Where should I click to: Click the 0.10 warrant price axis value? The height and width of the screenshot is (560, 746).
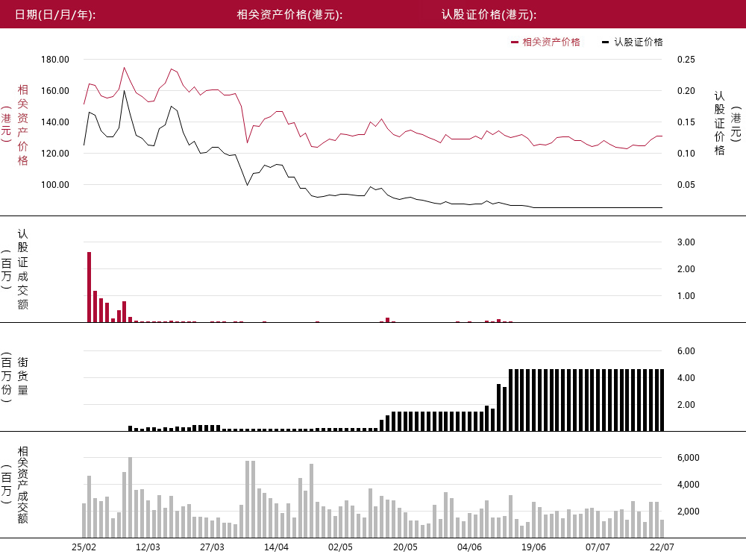(686, 154)
